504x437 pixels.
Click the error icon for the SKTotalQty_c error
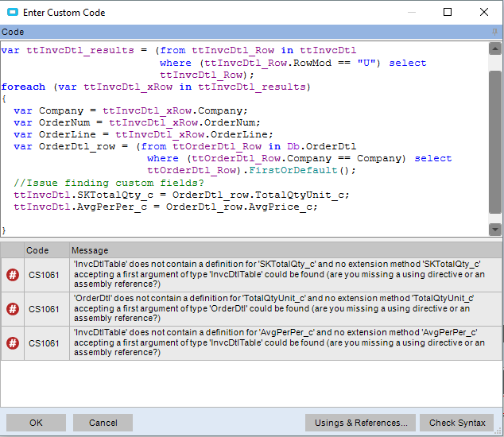pyautogui.click(x=13, y=275)
